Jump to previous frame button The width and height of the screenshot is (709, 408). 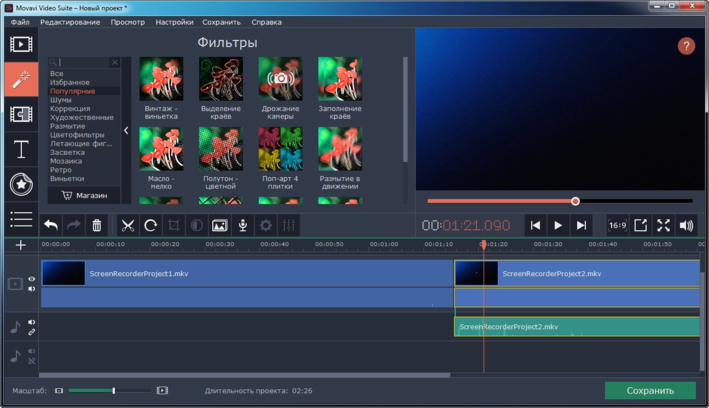tap(535, 225)
